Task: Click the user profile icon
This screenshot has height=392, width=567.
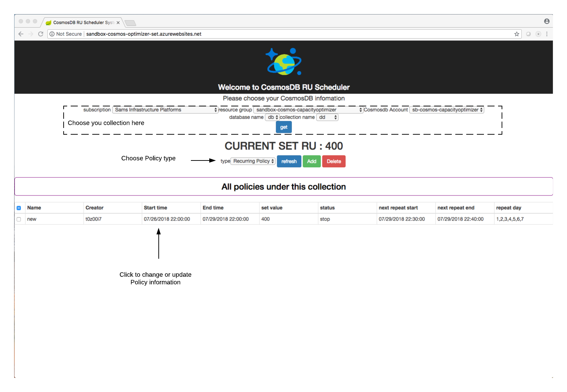Action: pyautogui.click(x=546, y=22)
